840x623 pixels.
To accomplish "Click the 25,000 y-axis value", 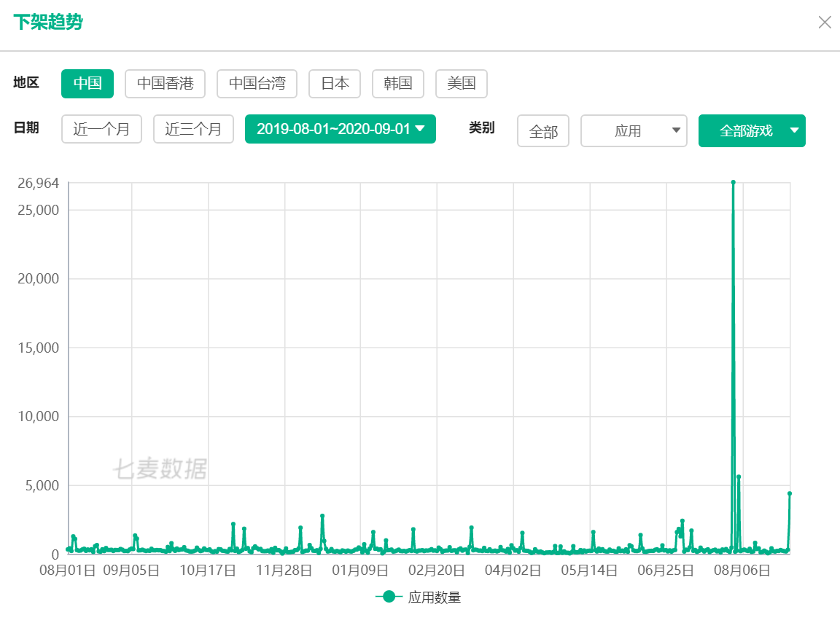I will 38,211.
